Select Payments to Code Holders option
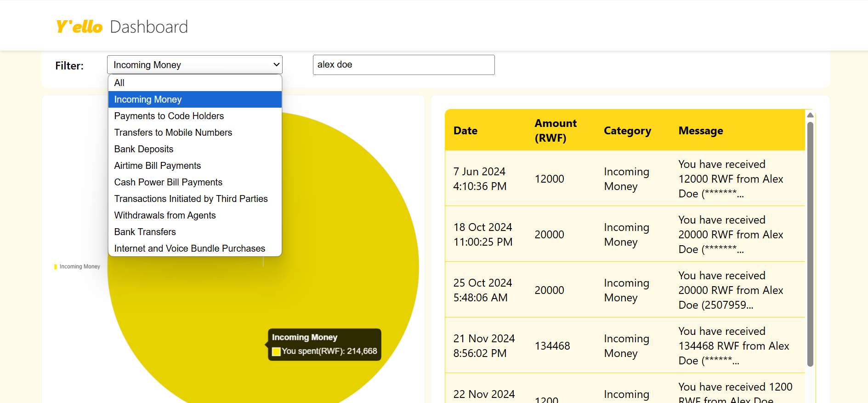Screen dimensions: 868x403 [169, 116]
